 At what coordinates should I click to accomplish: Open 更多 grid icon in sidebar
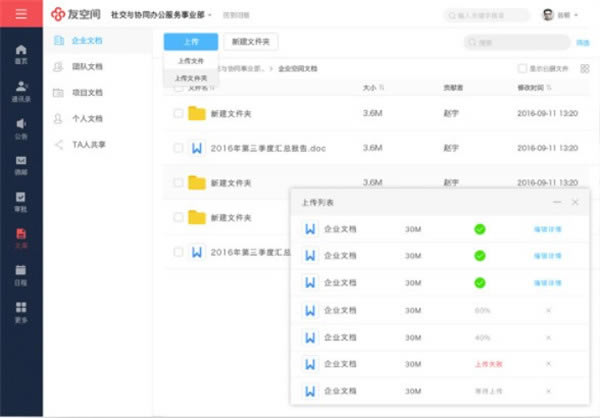(x=21, y=310)
